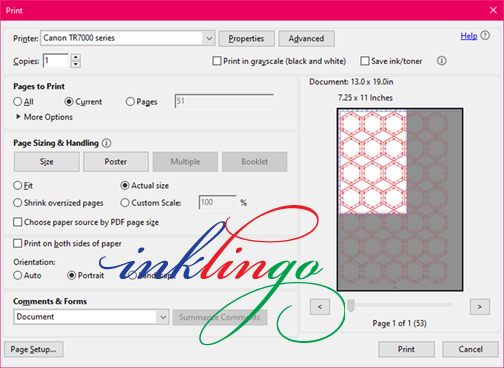Check Choose paper source by PDF page size
Image resolution: width=504 pixels, height=368 pixels.
pos(18,222)
